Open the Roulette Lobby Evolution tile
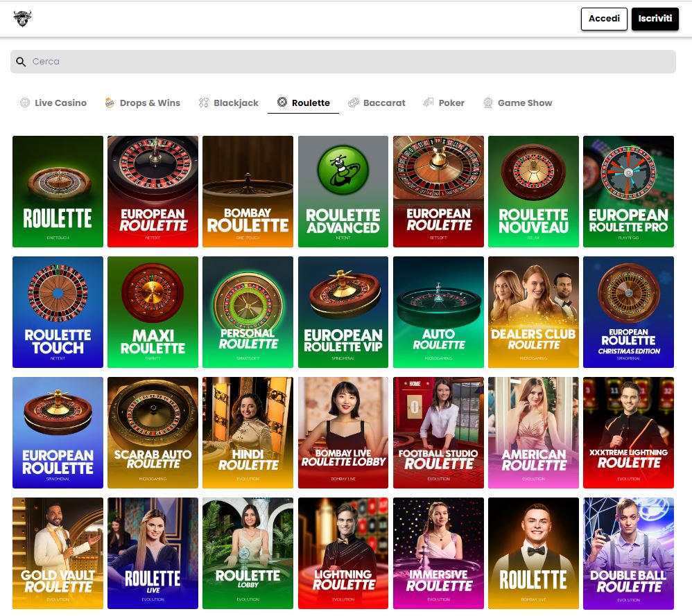The image size is (692, 616). click(x=248, y=554)
